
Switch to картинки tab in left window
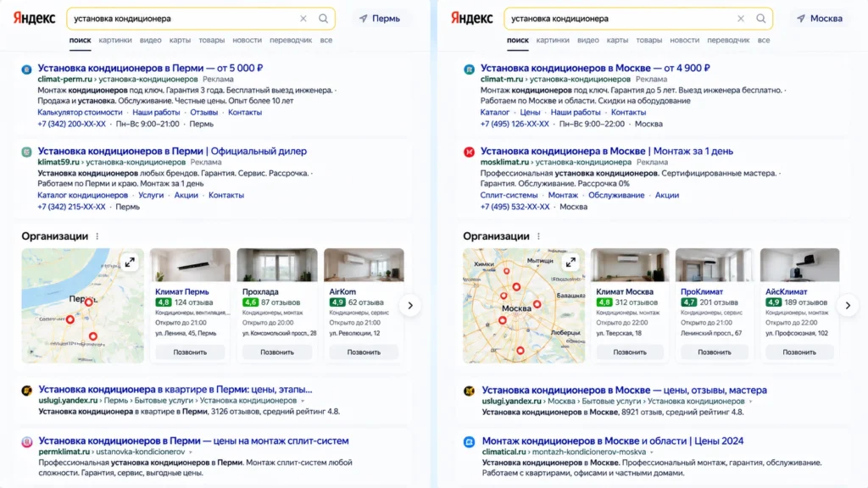coord(115,40)
